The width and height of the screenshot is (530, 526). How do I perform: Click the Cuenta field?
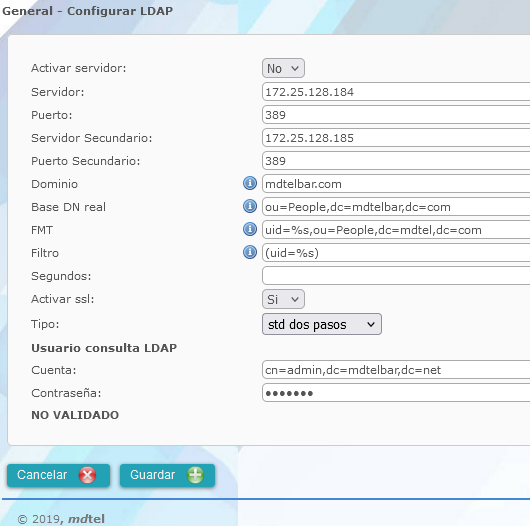(x=396, y=369)
